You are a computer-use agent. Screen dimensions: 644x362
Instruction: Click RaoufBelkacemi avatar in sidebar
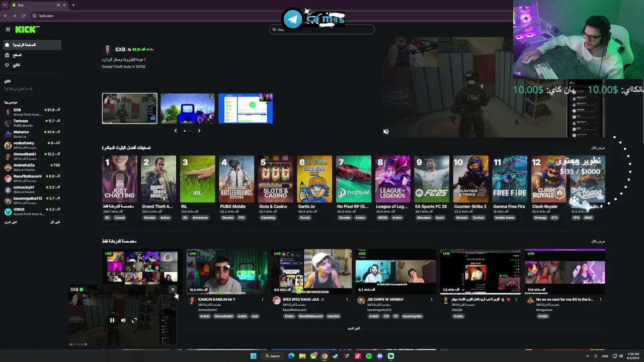(x=8, y=178)
